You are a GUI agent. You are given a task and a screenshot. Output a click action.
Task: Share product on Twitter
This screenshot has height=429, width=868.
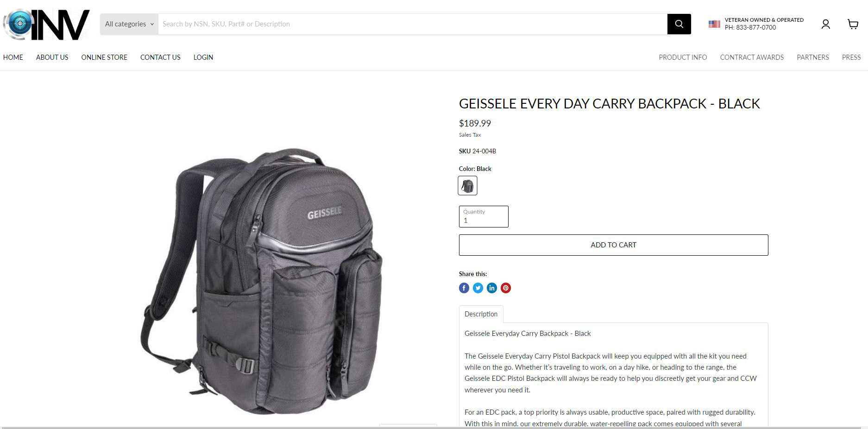click(x=478, y=288)
